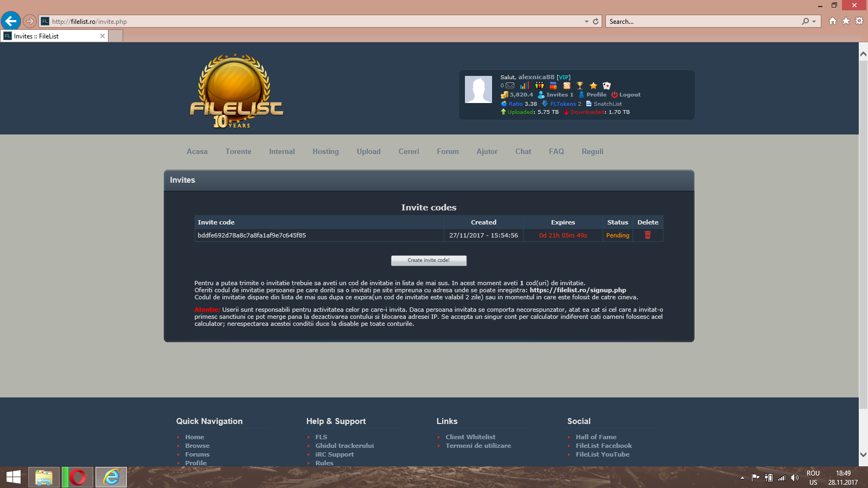Show hidden tray icons arrow
This screenshot has width=868, height=488.
742,478
